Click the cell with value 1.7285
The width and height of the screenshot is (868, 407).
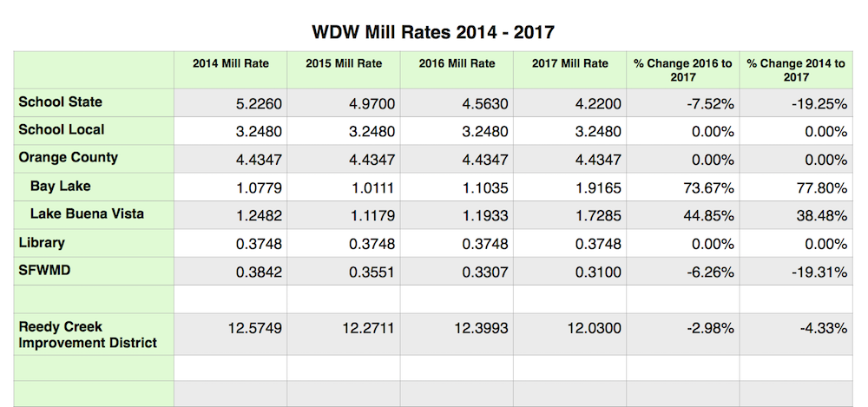tap(569, 215)
